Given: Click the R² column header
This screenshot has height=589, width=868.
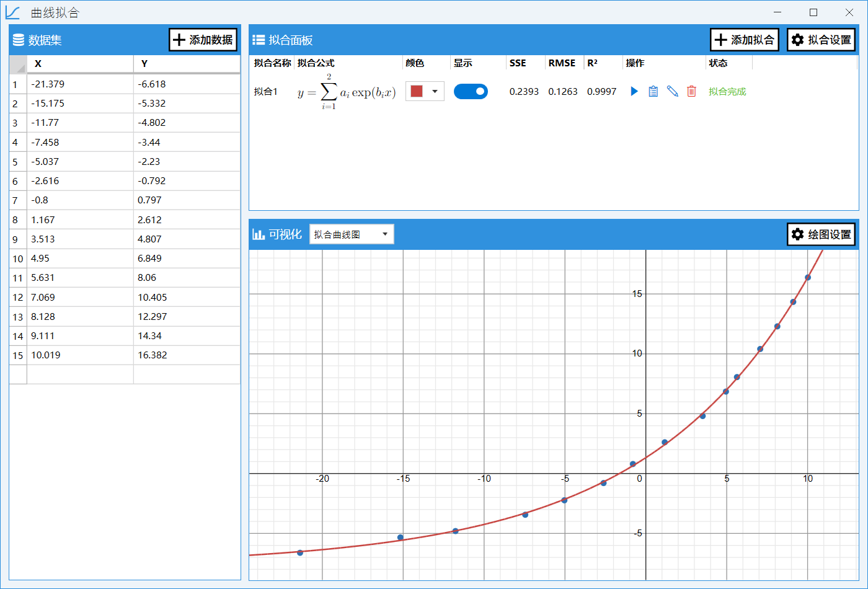Looking at the screenshot, I should coord(603,63).
